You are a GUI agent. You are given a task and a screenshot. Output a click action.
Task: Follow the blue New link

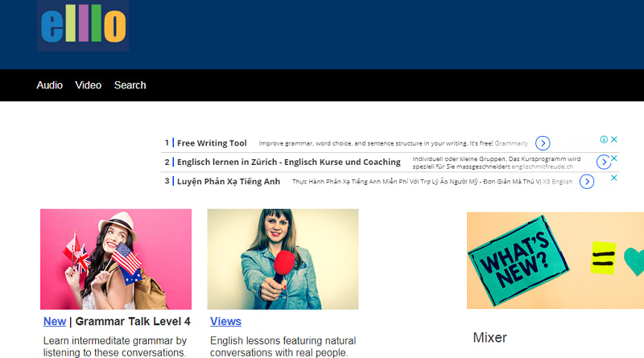55,322
